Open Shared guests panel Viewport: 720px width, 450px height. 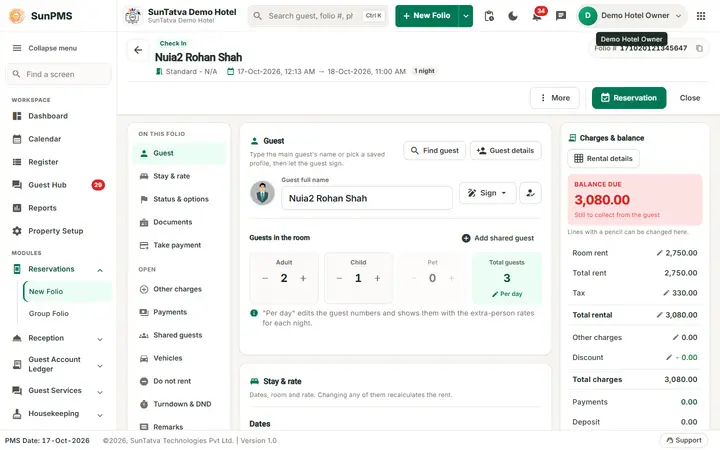coord(180,335)
